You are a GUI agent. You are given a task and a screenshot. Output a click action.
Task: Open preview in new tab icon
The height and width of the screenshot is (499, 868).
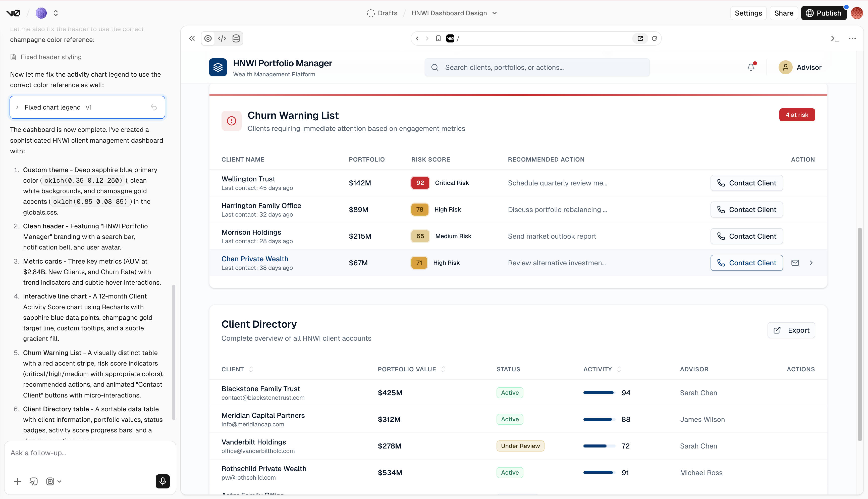[x=640, y=38]
